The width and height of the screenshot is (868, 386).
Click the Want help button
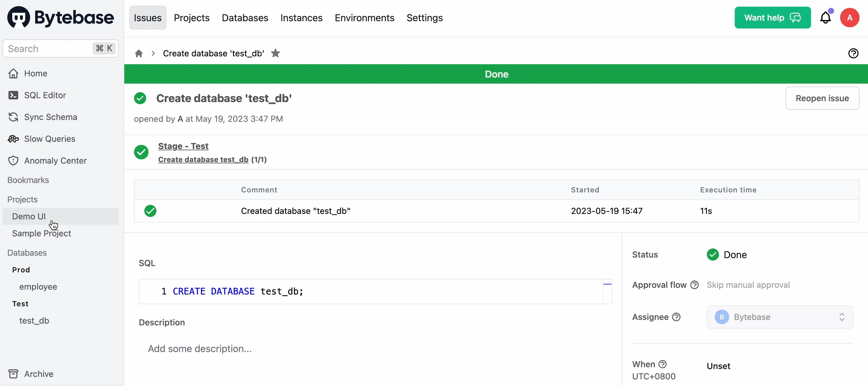[772, 18]
